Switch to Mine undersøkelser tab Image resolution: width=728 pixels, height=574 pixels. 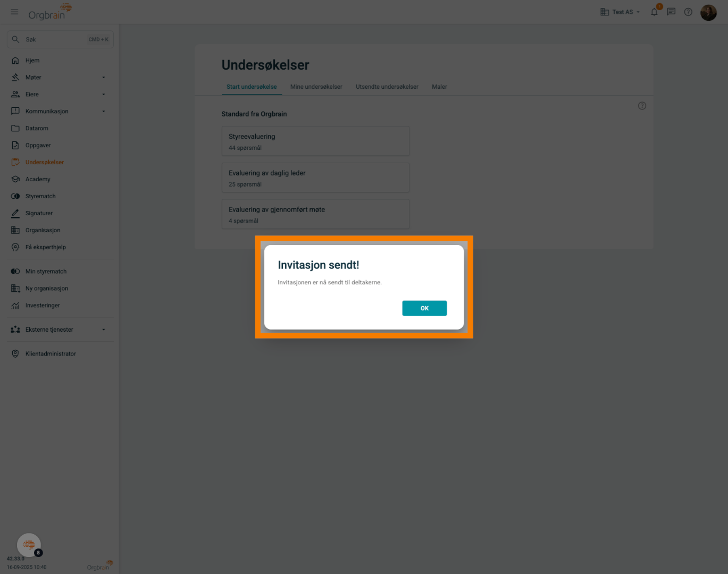click(x=316, y=87)
